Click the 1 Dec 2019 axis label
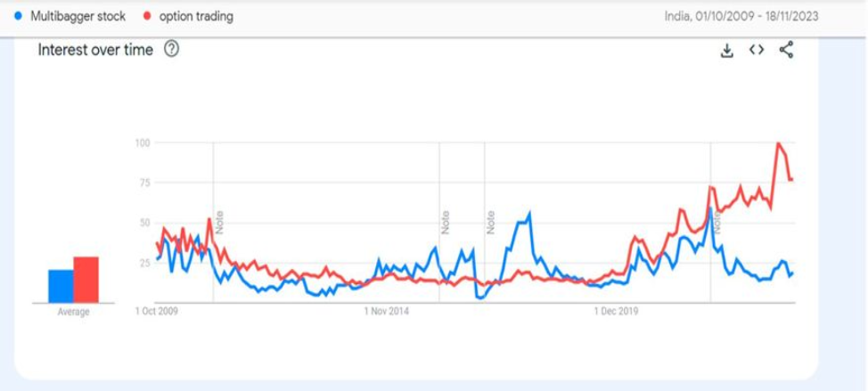The height and width of the screenshot is (391, 868). 617,312
